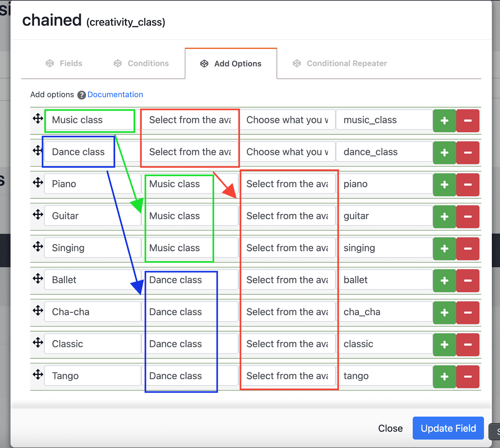This screenshot has height=448, width=500.
Task: Add a row after cha_cha option
Action: 444,312
